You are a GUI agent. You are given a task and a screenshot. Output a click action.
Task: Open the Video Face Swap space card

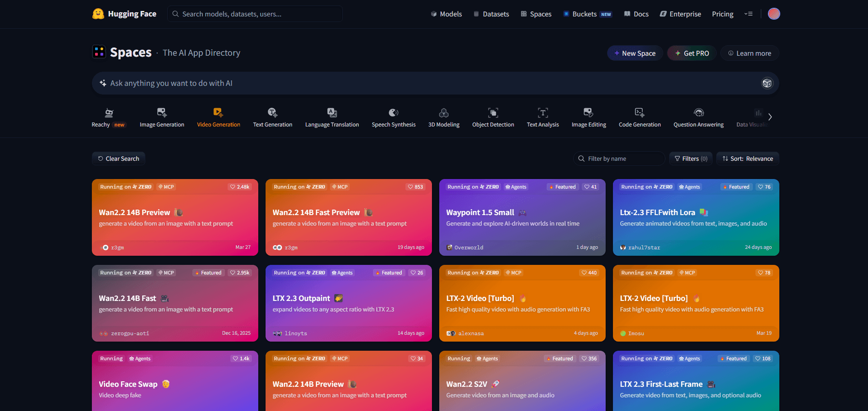[175, 381]
